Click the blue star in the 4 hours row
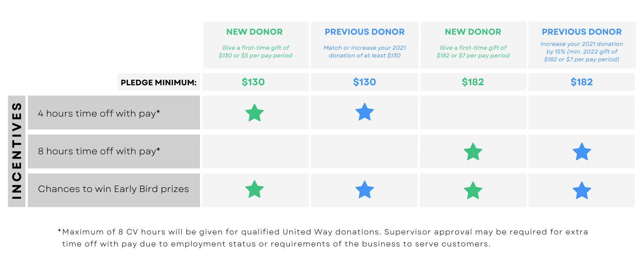This screenshot has height=270, width=644. [365, 112]
